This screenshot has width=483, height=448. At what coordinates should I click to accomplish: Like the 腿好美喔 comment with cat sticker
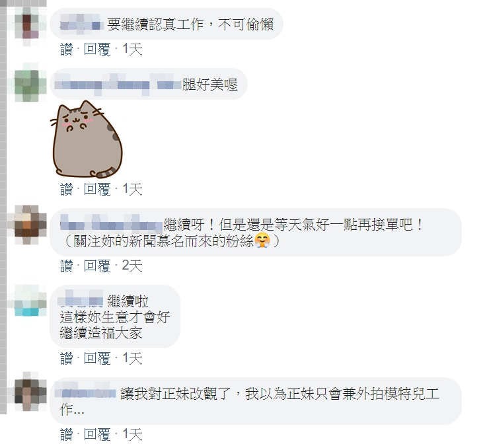coord(67,189)
